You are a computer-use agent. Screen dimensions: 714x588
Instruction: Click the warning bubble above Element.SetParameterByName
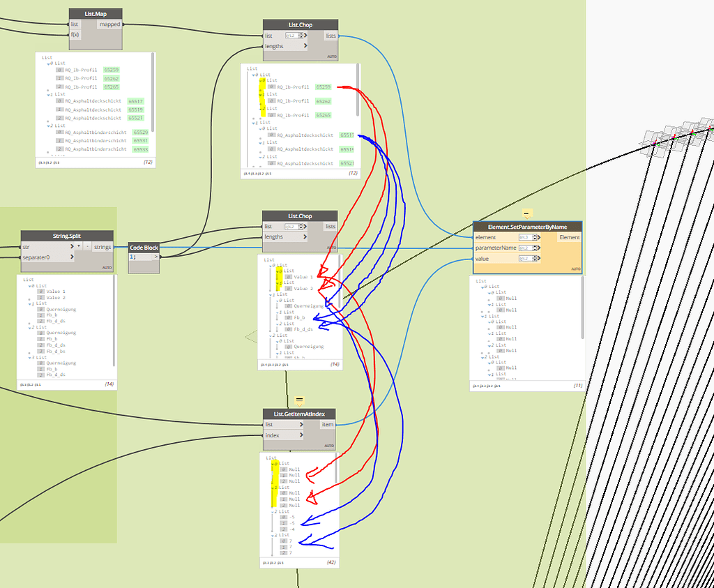[527, 213]
